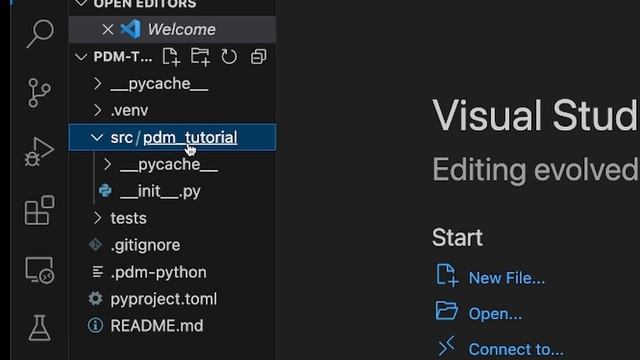Click the git icon beside .gitignore
The height and width of the screenshot is (360, 640).
[x=96, y=245]
